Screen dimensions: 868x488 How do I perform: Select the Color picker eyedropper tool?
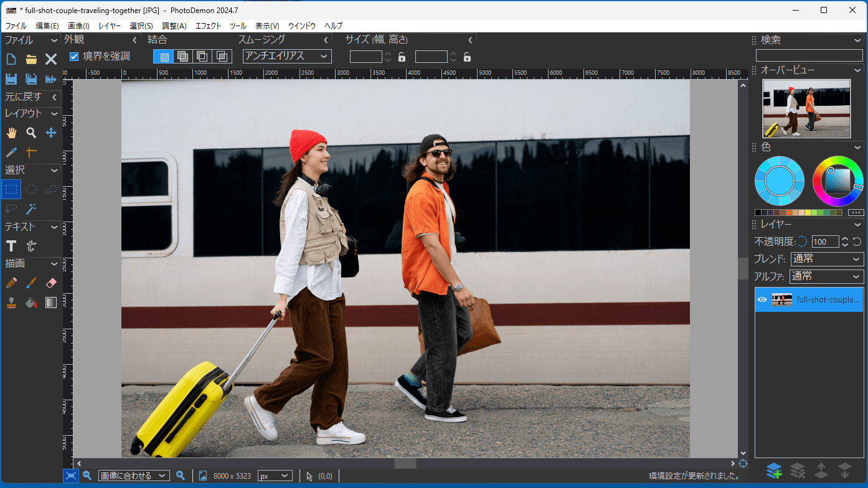point(11,152)
